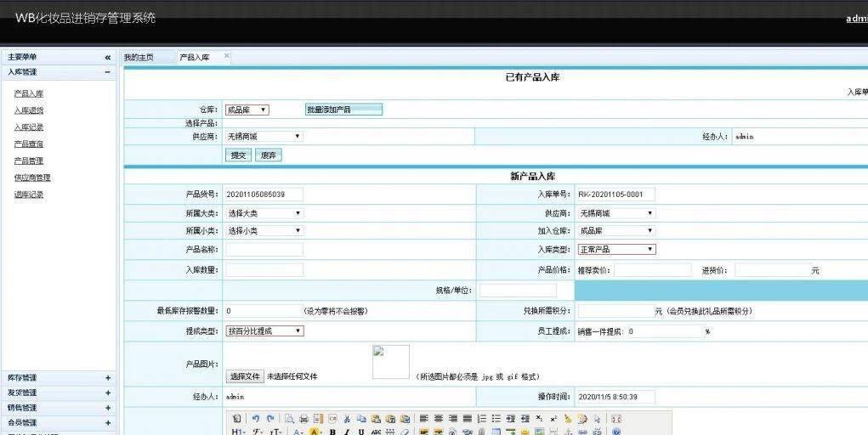Open 供应商管理 in the sidebar
Image resolution: width=868 pixels, height=435 pixels.
tap(32, 178)
